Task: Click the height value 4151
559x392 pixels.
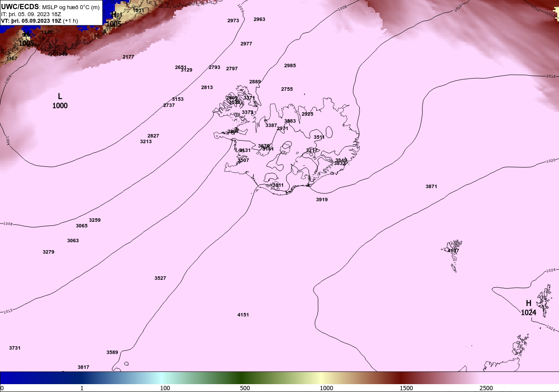Action: coord(243,315)
